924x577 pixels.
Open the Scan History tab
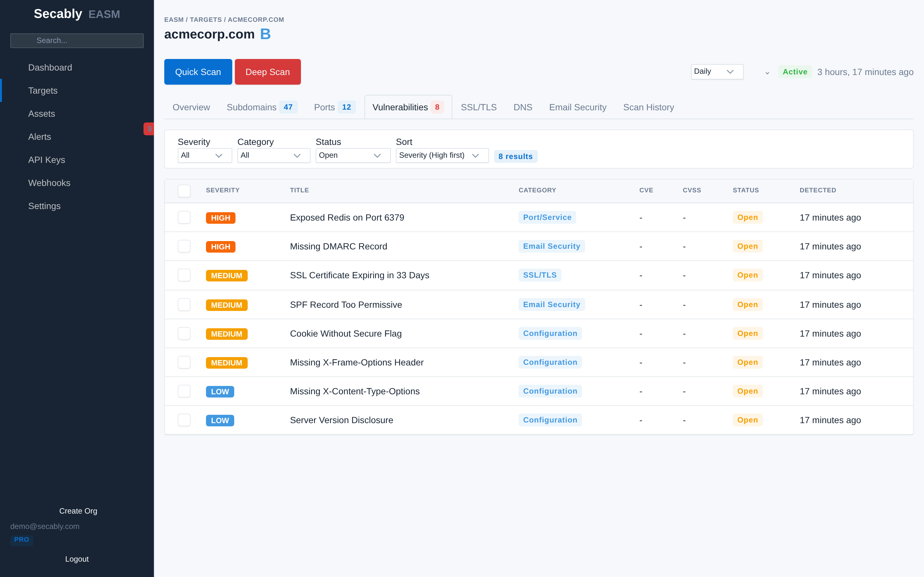648,107
